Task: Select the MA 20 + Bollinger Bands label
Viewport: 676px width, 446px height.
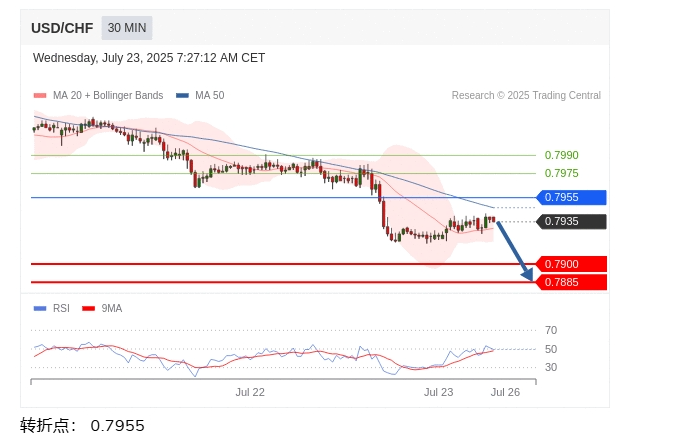Action: 108,95
